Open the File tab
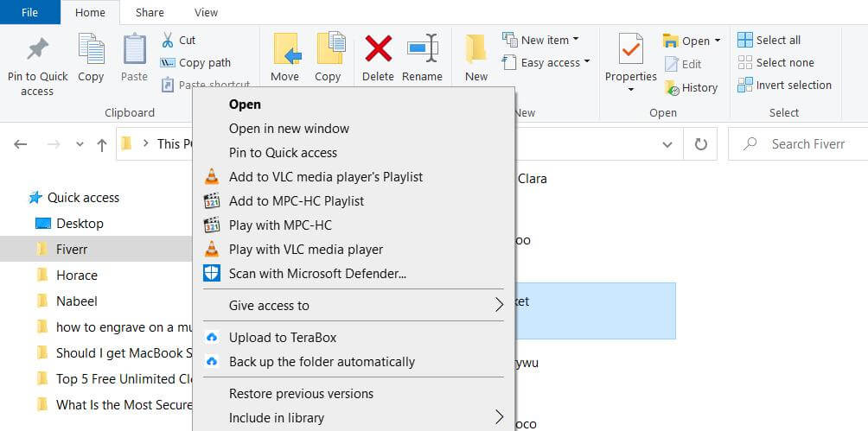The image size is (868, 431). coord(30,12)
